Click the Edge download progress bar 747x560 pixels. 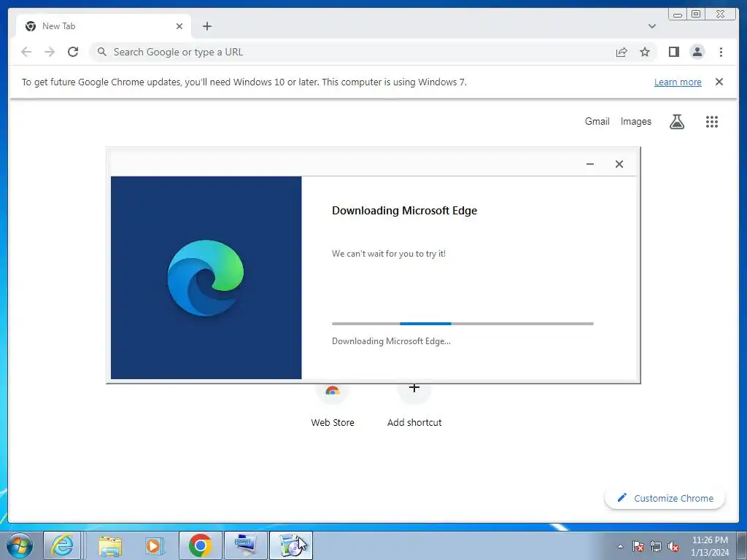tap(462, 323)
